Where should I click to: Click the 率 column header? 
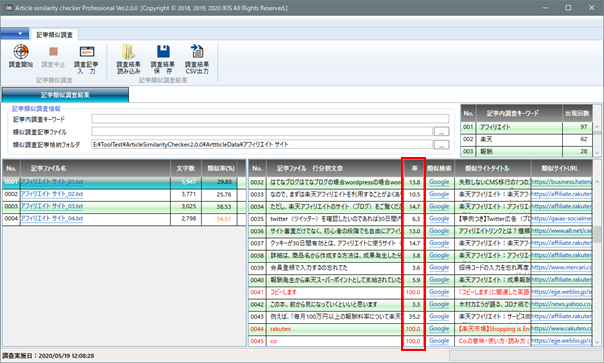(414, 168)
